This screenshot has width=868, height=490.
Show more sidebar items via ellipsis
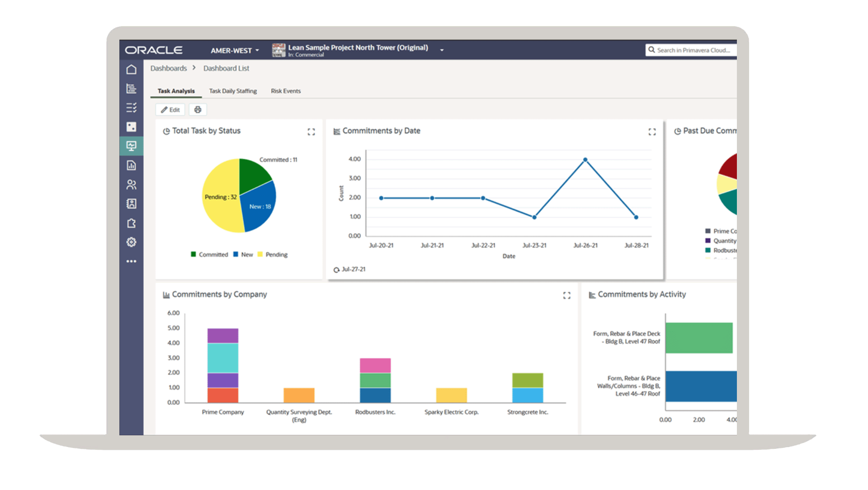click(x=131, y=261)
